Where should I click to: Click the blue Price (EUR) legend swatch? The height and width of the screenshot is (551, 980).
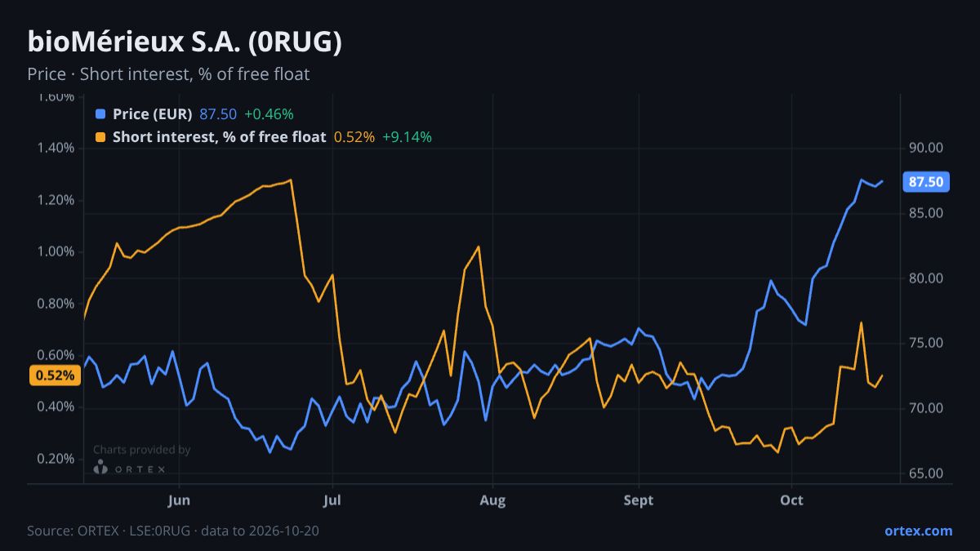coord(100,114)
